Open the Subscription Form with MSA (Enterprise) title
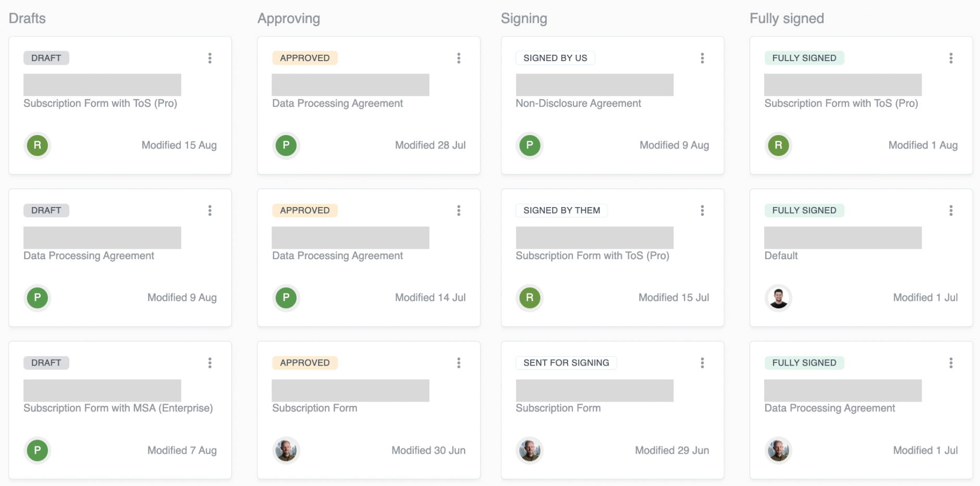The image size is (980, 486). pos(118,408)
